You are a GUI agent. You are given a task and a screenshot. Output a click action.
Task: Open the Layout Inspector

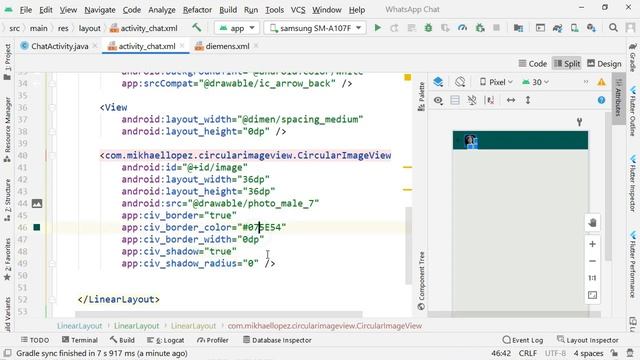tap(588, 340)
